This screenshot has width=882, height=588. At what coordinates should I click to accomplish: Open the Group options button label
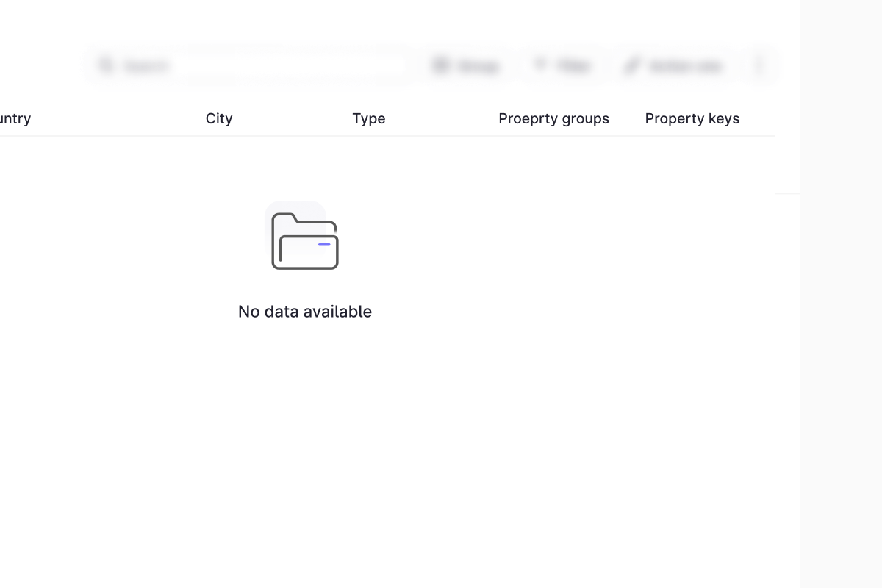click(478, 66)
